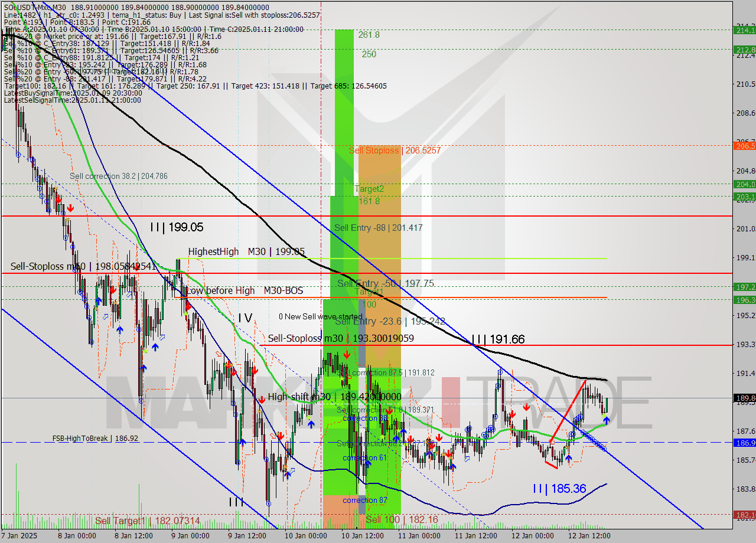Click the 'correction 87' label
Image resolution: width=756 pixels, height=543 pixels.
click(x=365, y=501)
